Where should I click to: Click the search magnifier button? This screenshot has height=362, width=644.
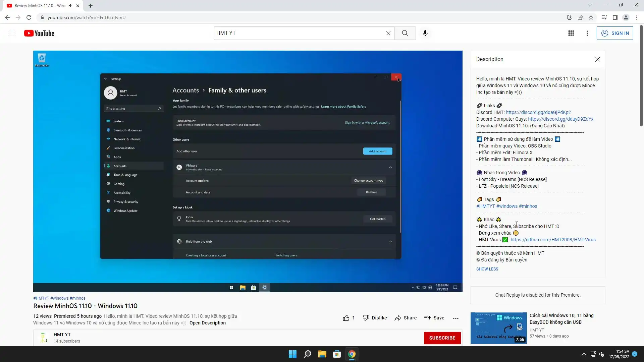405,33
